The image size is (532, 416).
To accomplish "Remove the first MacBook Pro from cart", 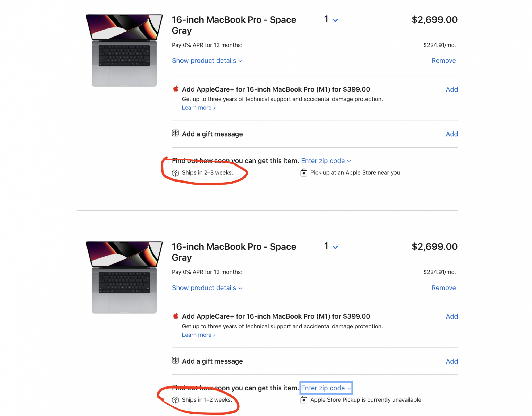I will (x=443, y=60).
